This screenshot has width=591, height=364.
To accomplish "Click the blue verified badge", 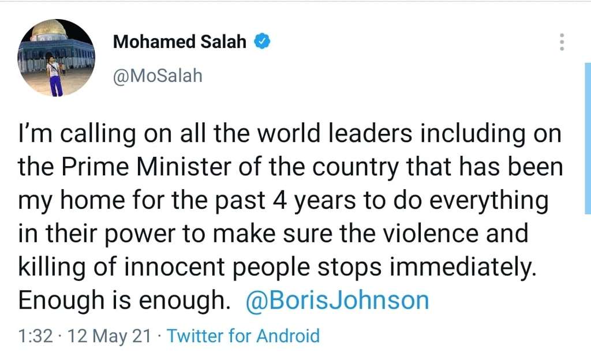I will 263,42.
